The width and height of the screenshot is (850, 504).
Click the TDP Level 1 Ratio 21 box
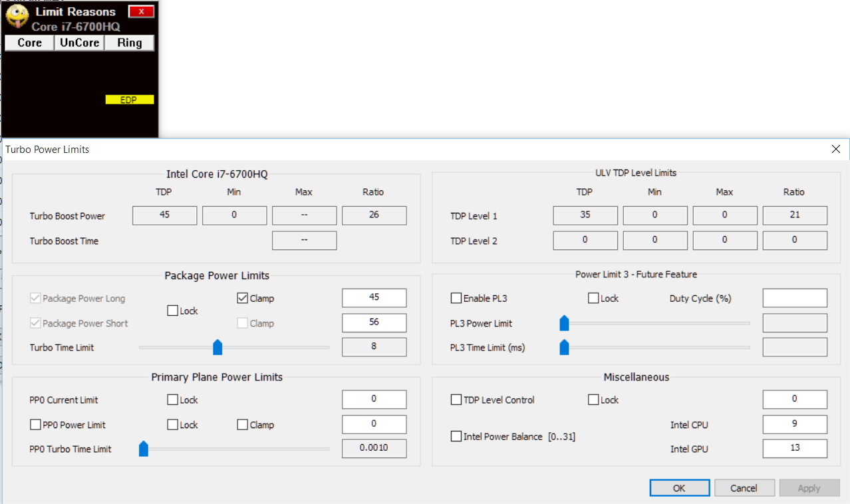coord(795,215)
